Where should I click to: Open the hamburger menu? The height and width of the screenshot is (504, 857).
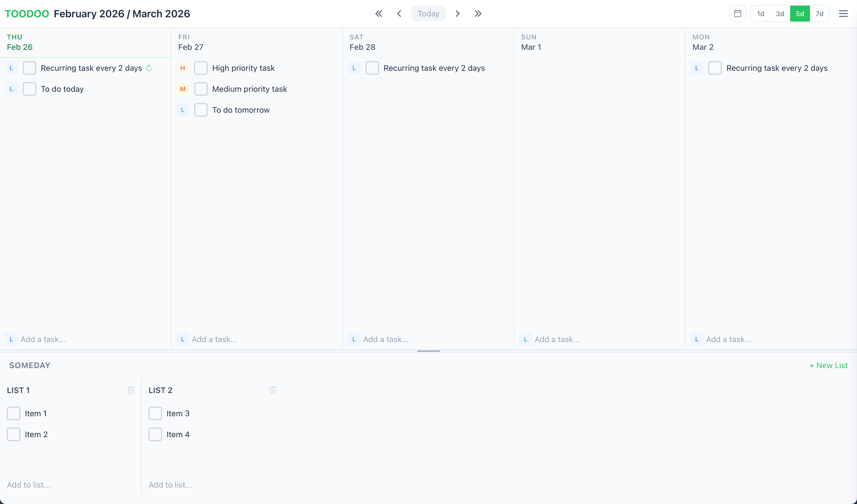843,14
